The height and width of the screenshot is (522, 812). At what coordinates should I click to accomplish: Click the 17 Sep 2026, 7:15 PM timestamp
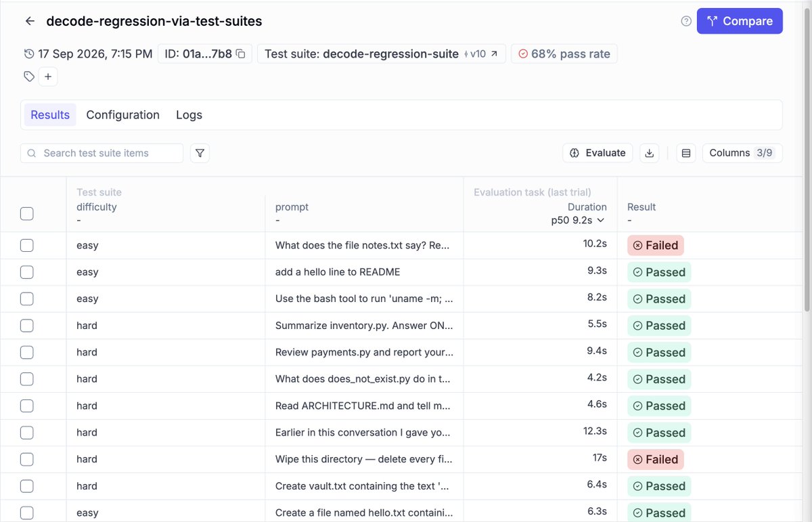tap(95, 54)
